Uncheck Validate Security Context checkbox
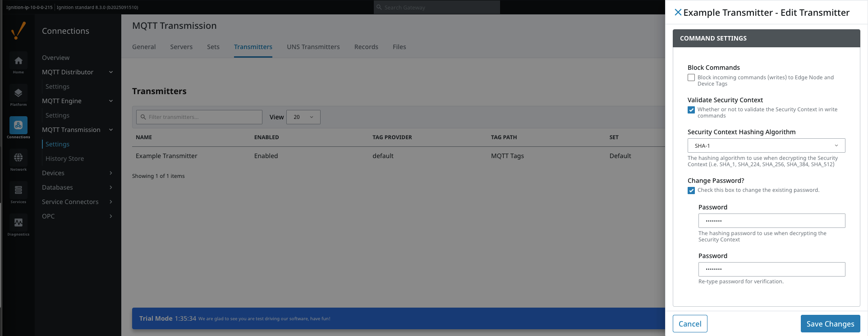Viewport: 868px width, 336px height. pos(691,110)
